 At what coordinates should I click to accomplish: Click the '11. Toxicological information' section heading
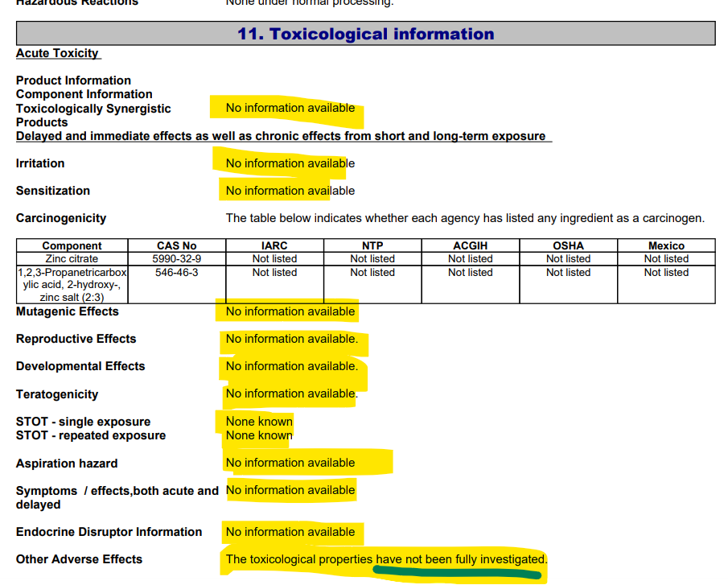pyautogui.click(x=366, y=34)
